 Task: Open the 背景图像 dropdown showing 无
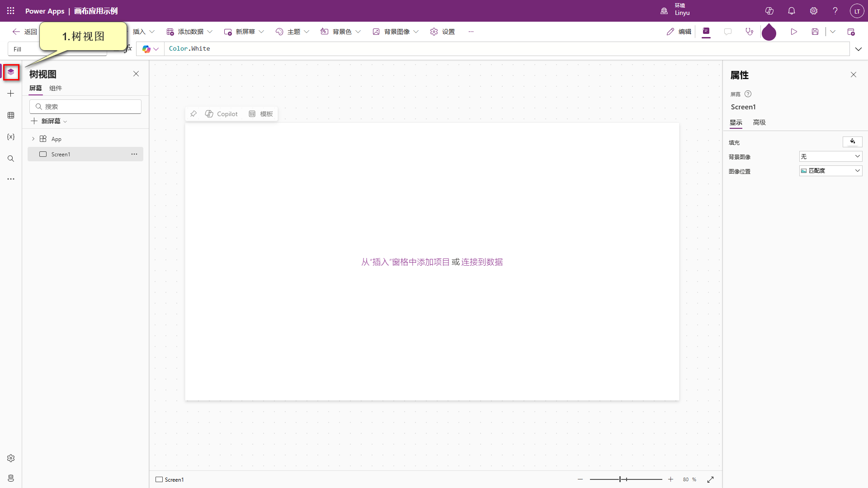point(830,156)
